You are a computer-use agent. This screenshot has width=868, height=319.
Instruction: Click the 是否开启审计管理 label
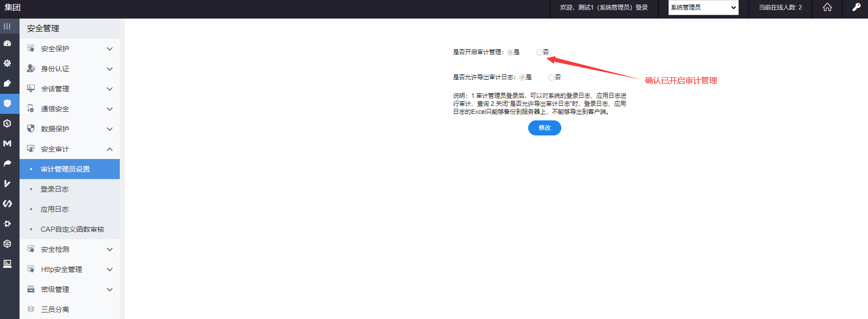tap(478, 52)
